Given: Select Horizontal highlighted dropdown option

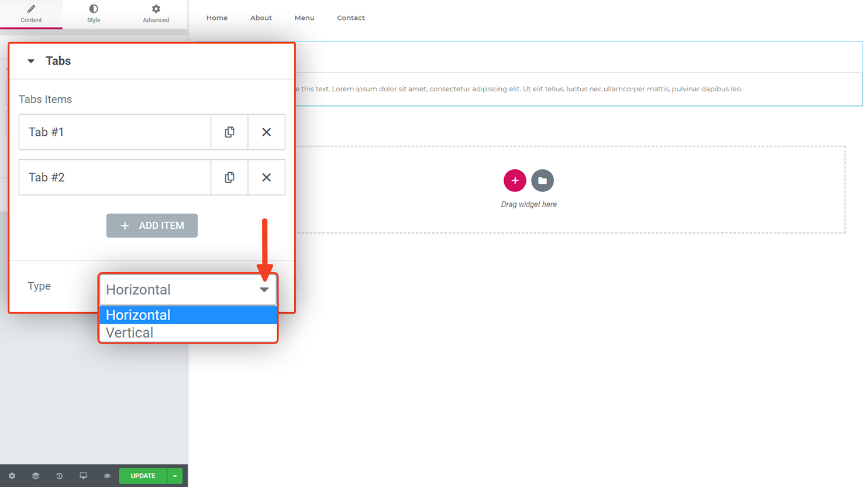Looking at the screenshot, I should (138, 315).
